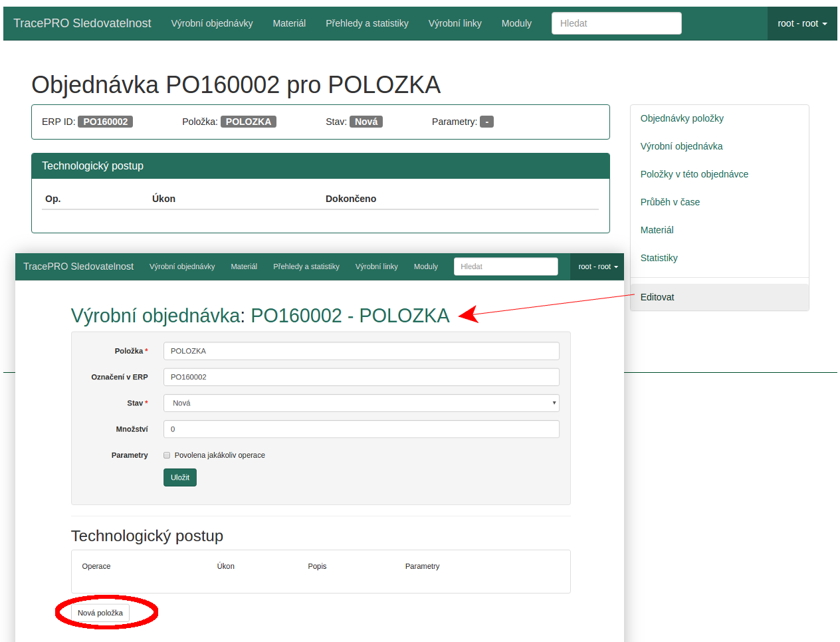
Task: Click the PO160002 ERP ID badge
Action: point(106,122)
